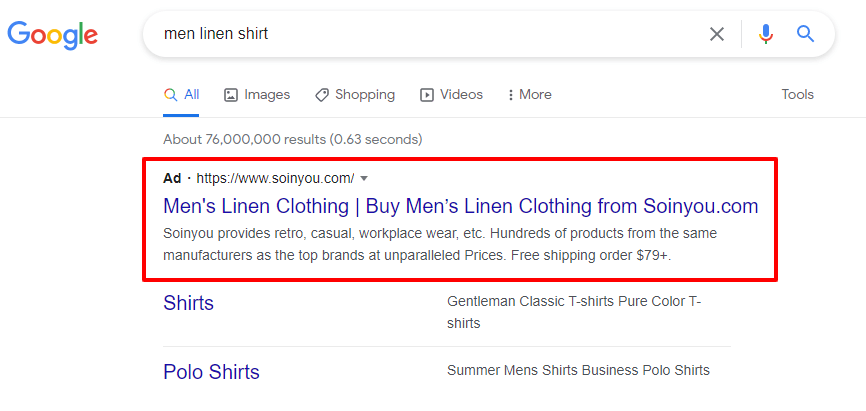
Task: Click the blue magnifying glass search icon
Action: coord(805,34)
